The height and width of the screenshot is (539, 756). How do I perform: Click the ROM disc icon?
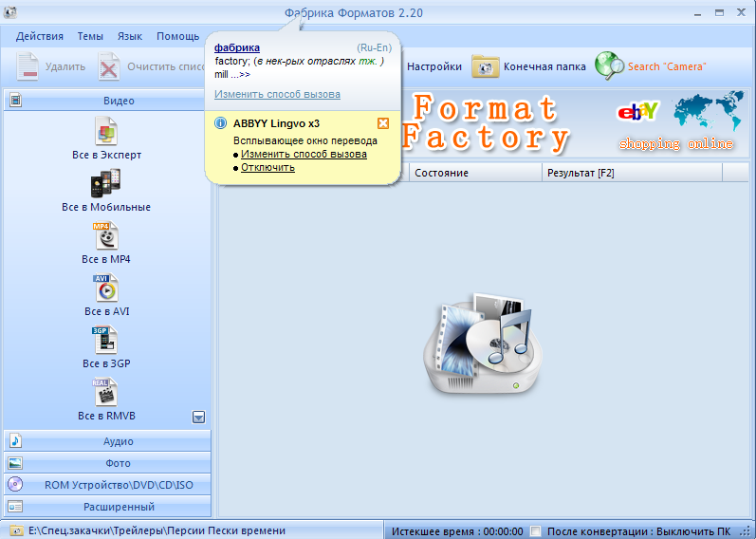point(15,484)
